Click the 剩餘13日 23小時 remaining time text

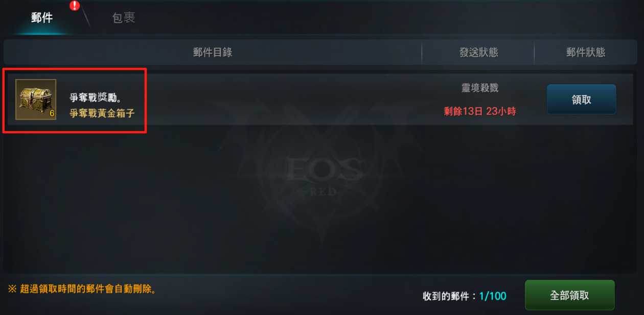click(479, 111)
